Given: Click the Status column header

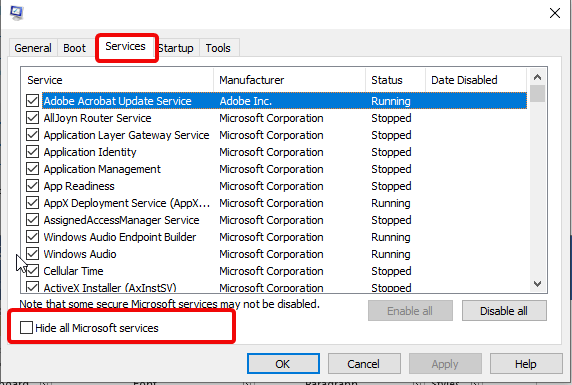Looking at the screenshot, I should [395, 80].
